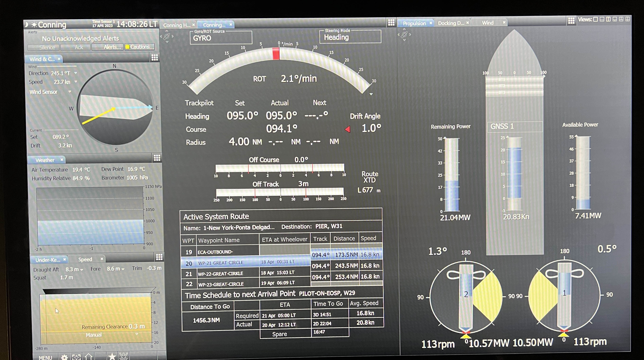Open grid menu of Weather panel
Viewport: 644px width, 360px height.
[157, 158]
